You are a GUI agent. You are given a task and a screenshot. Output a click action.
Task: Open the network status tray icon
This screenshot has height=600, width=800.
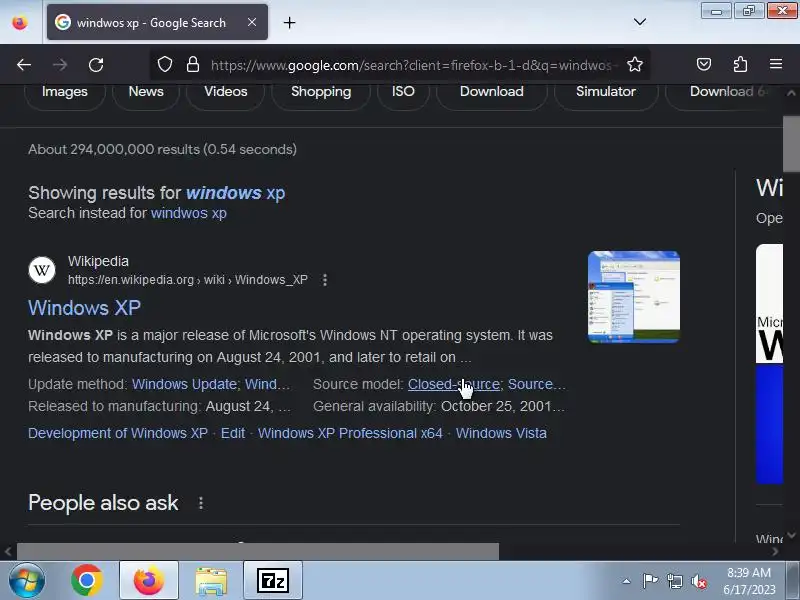(674, 581)
